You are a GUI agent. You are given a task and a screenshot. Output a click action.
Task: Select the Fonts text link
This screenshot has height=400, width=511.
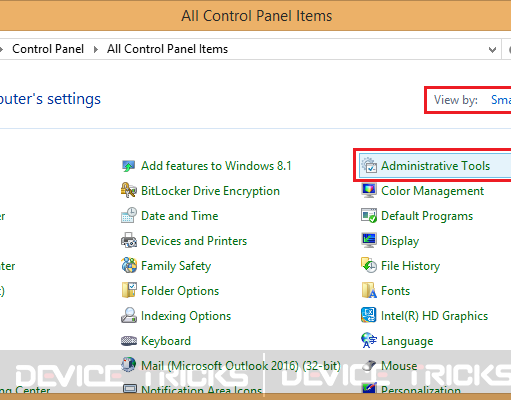[395, 291]
